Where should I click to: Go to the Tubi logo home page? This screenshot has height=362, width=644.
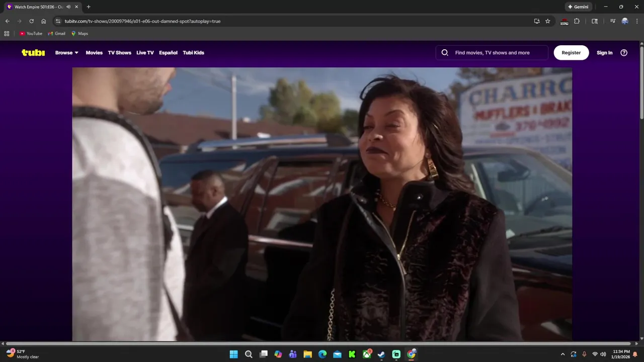tap(33, 52)
